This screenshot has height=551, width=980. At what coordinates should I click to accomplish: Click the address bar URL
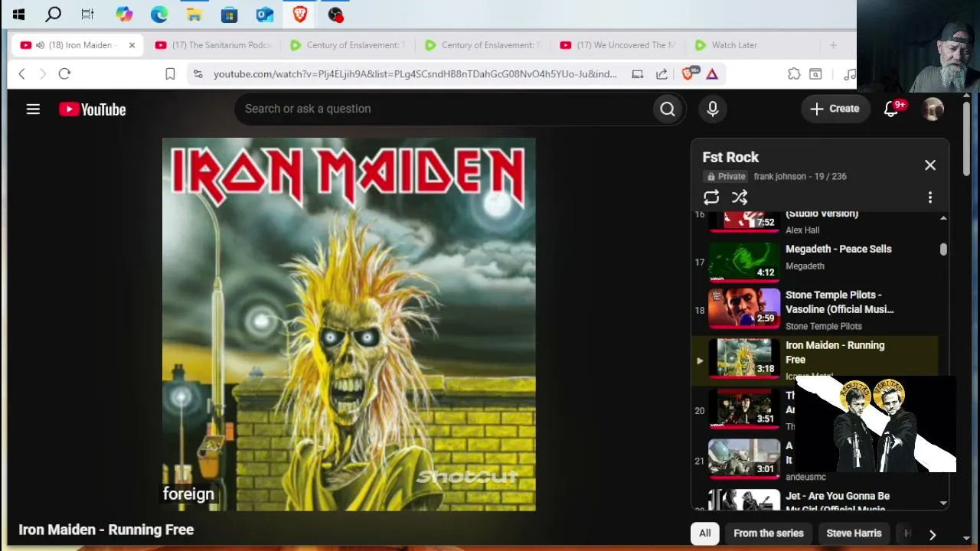click(x=415, y=73)
